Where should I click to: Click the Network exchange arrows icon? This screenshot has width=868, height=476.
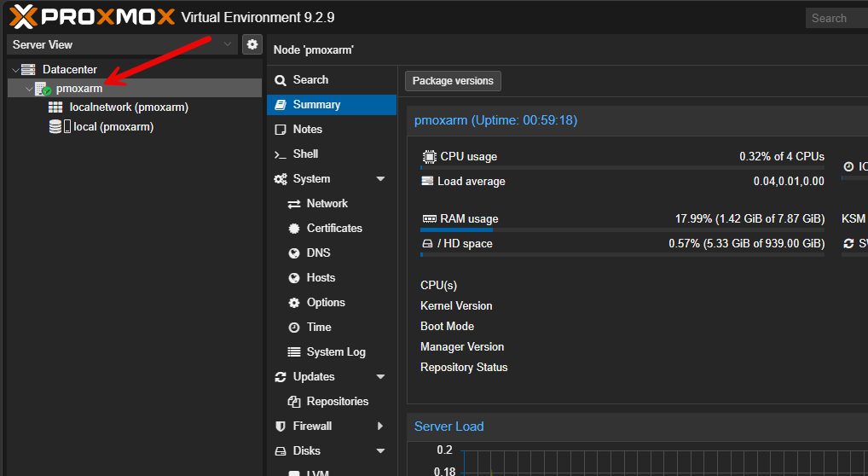[x=294, y=205]
